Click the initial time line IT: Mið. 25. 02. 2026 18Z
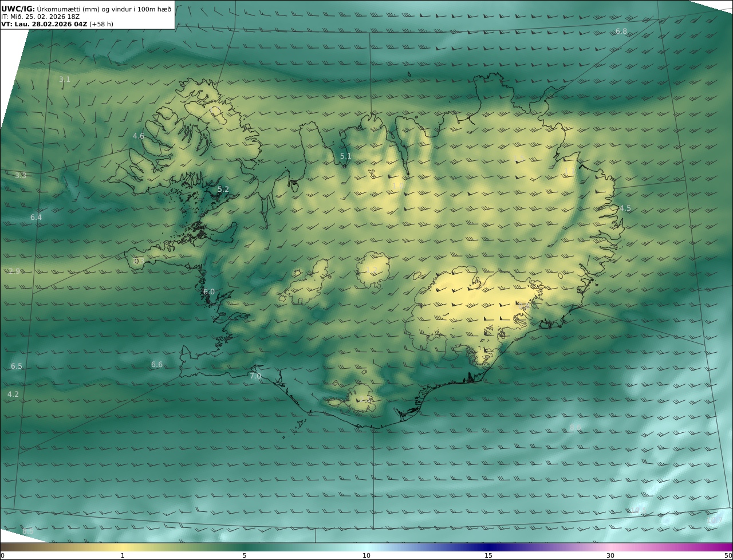Screen dimensions: 733x560 41,17
